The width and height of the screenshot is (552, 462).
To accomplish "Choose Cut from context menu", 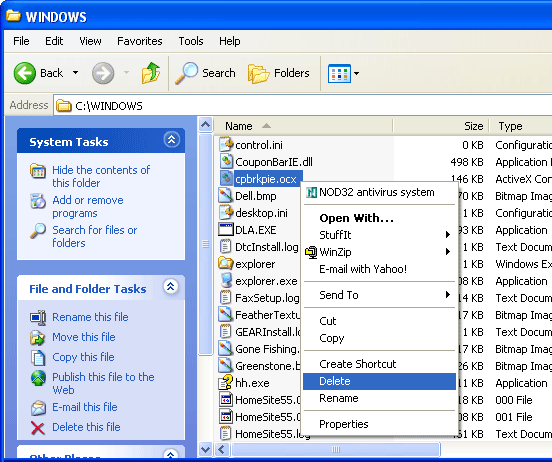I will (380, 321).
